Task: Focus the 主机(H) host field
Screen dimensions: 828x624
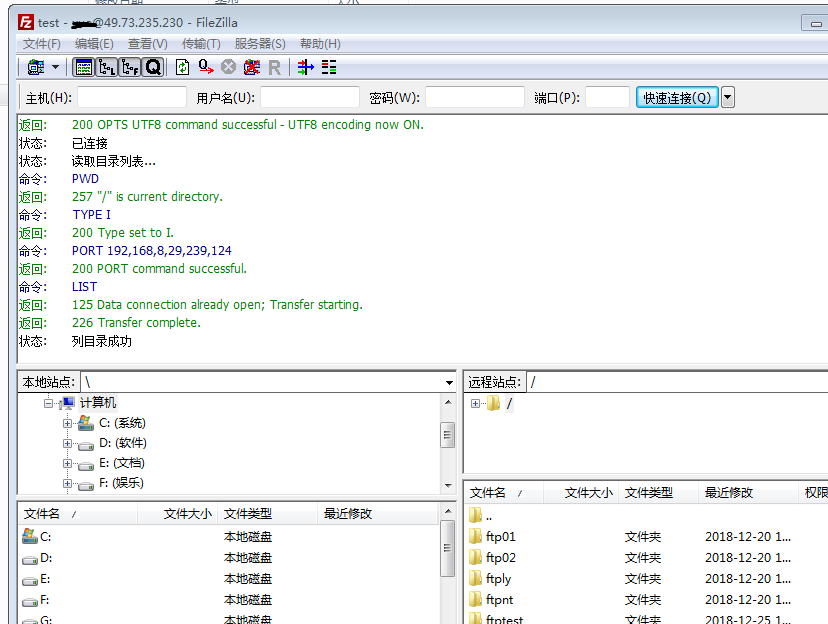Action: (x=132, y=98)
